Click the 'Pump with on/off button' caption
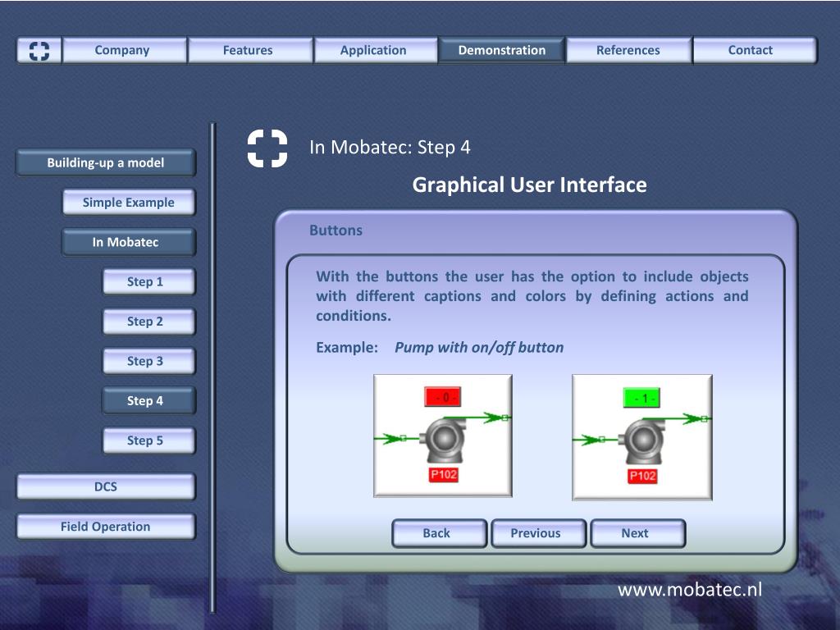 479,348
